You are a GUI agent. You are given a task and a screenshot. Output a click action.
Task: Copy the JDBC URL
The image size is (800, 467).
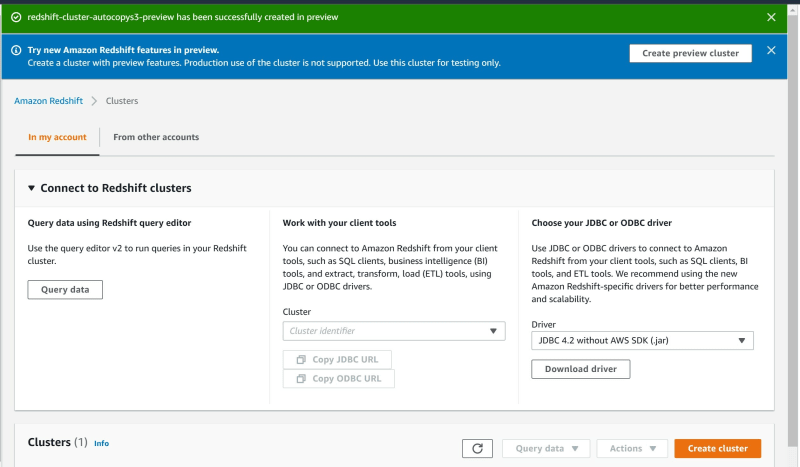(337, 359)
